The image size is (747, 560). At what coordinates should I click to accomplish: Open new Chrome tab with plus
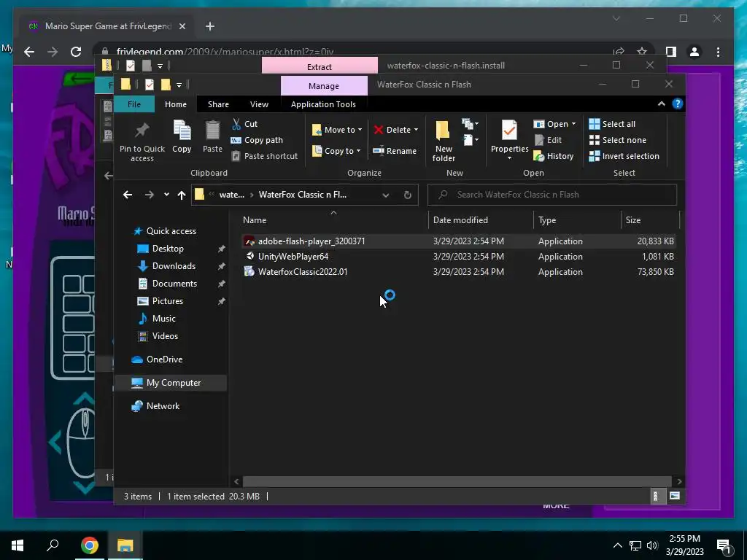pos(209,27)
